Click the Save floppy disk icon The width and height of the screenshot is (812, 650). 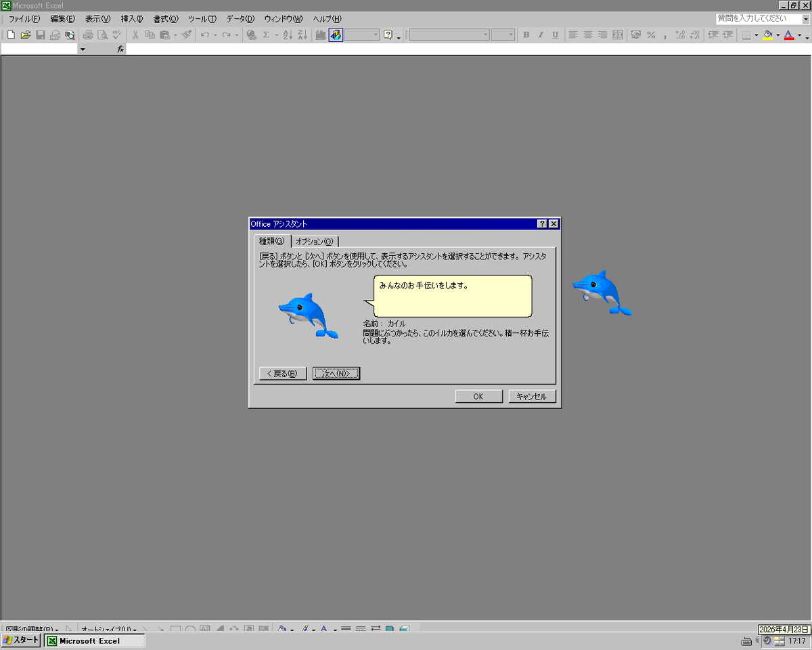[x=41, y=35]
